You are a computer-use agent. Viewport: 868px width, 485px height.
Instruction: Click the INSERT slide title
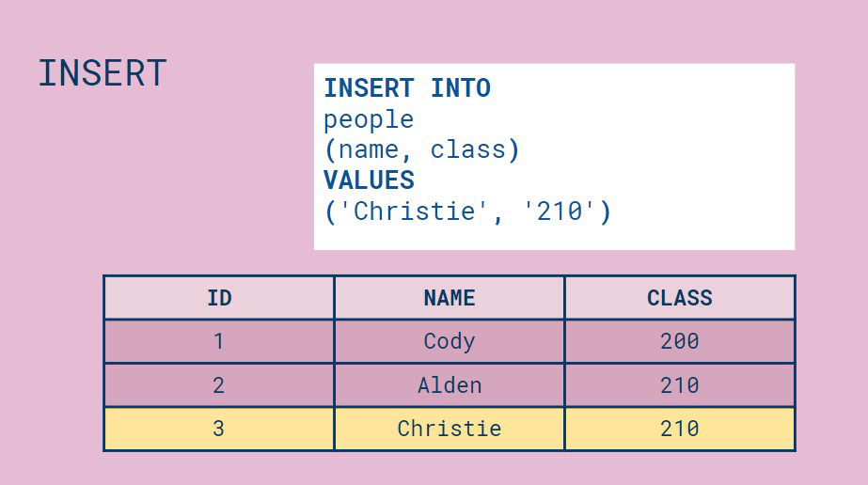click(x=103, y=73)
